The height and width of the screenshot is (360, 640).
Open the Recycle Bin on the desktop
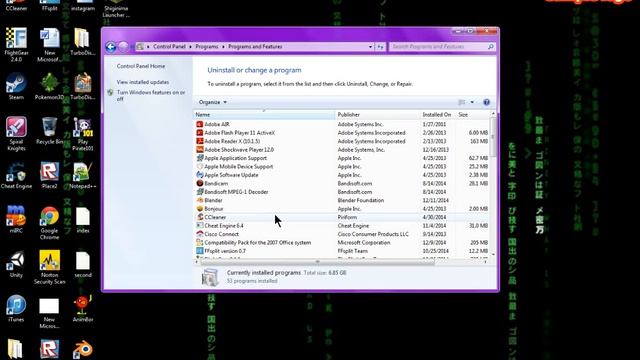pyautogui.click(x=49, y=131)
